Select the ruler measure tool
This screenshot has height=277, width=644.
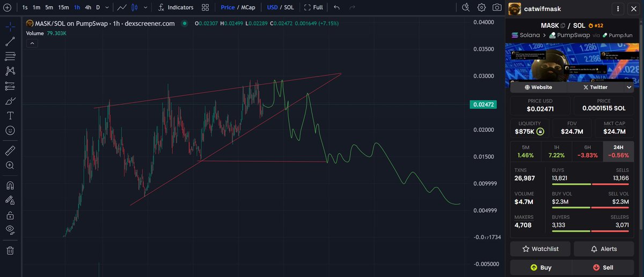[x=10, y=151]
